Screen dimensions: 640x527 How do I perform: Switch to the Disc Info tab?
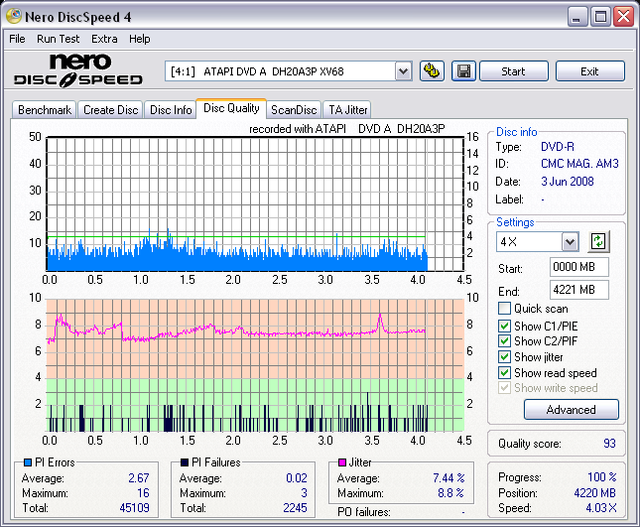[x=171, y=110]
